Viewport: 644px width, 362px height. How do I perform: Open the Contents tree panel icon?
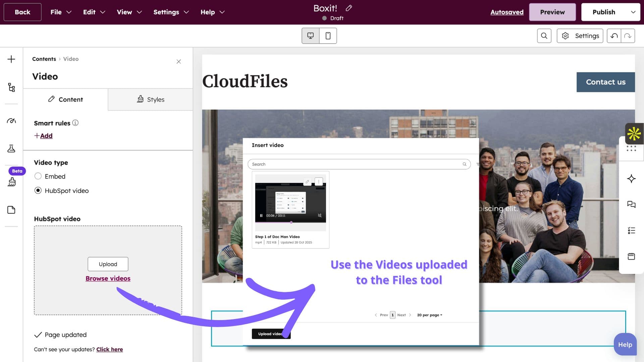[x=11, y=87]
